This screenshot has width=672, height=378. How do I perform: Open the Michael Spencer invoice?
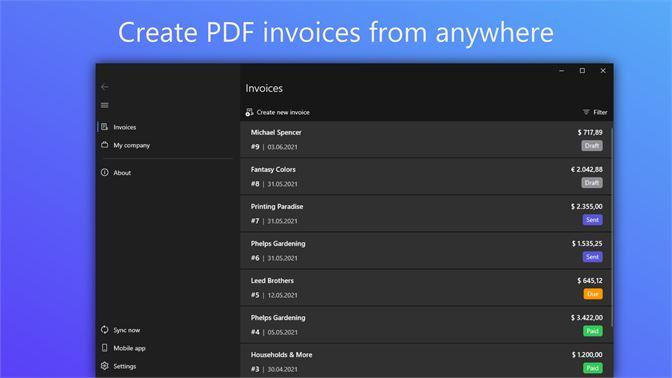(x=426, y=139)
